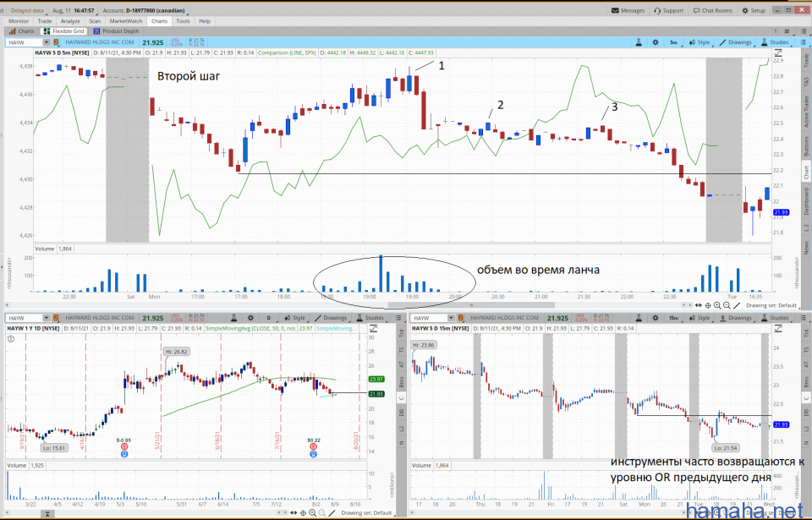Click horizontal scrollbar thumb under top chart
The height and width of the screenshot is (520, 812).
[471, 305]
